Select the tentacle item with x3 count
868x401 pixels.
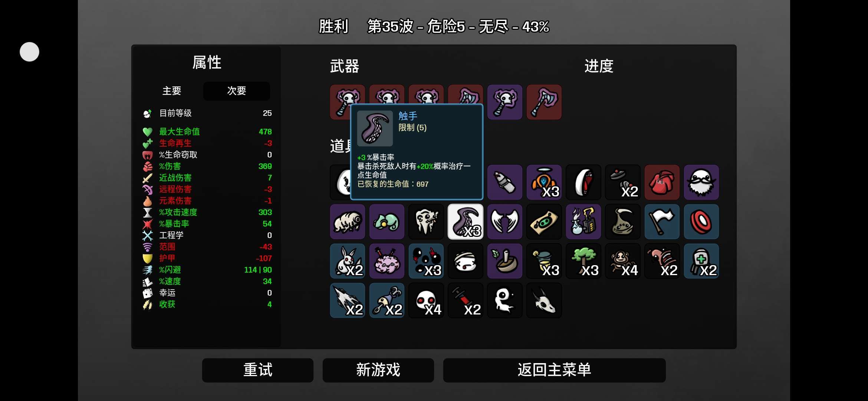(x=466, y=222)
